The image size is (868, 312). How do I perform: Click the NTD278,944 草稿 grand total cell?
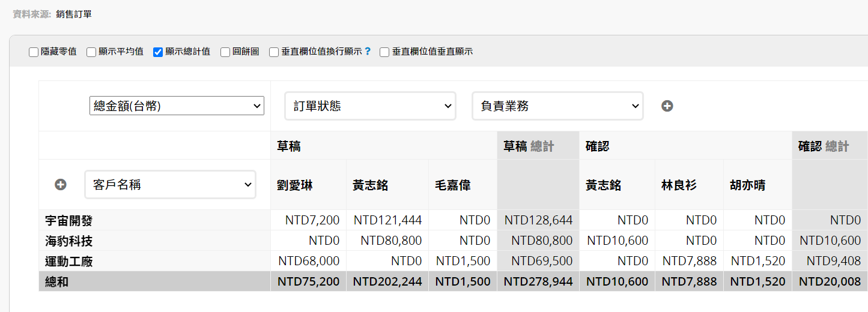click(x=538, y=281)
